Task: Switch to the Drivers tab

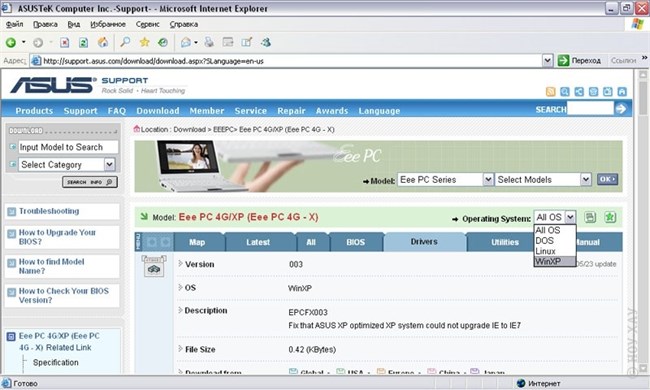Action: (x=424, y=242)
